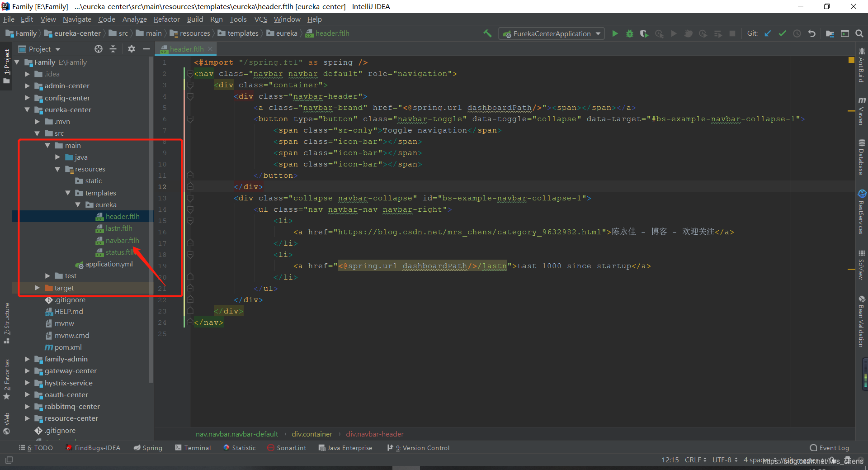Open Bean Validation side panel
The height and width of the screenshot is (470, 868).
click(x=862, y=321)
